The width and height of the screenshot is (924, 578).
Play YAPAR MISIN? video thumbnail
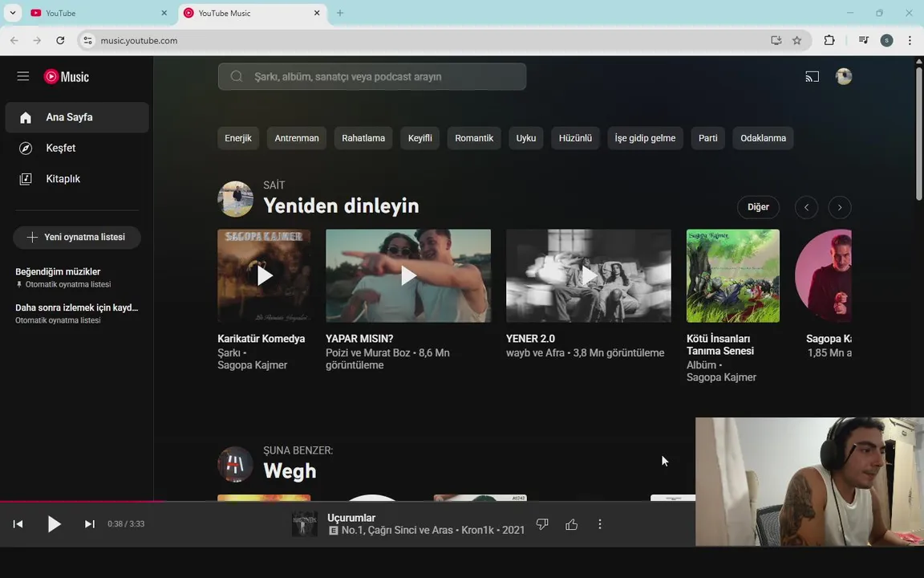pos(408,275)
